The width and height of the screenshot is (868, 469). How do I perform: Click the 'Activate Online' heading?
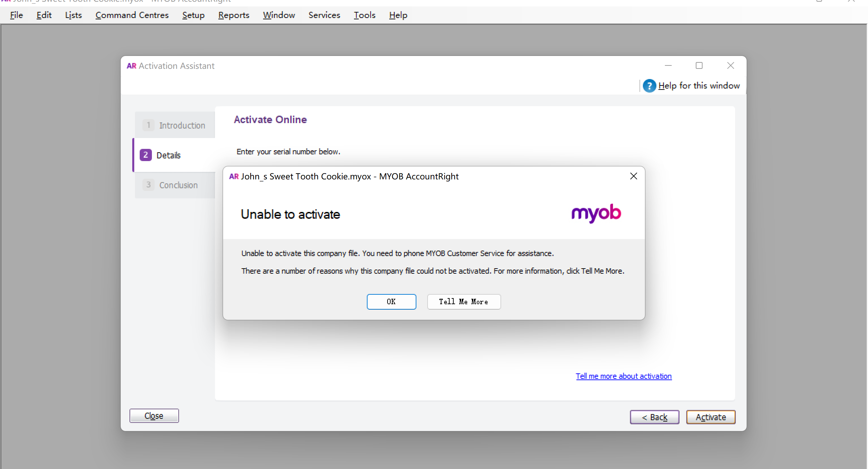click(270, 119)
